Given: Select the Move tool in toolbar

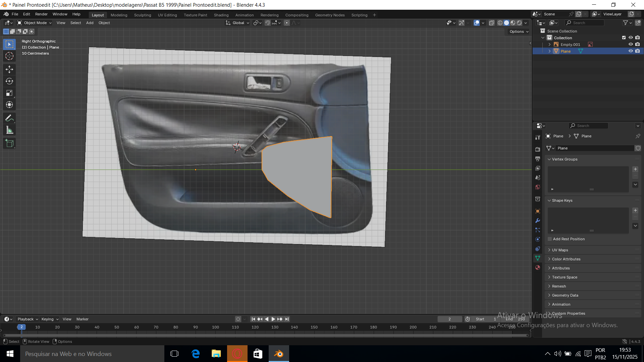Looking at the screenshot, I should point(9,69).
